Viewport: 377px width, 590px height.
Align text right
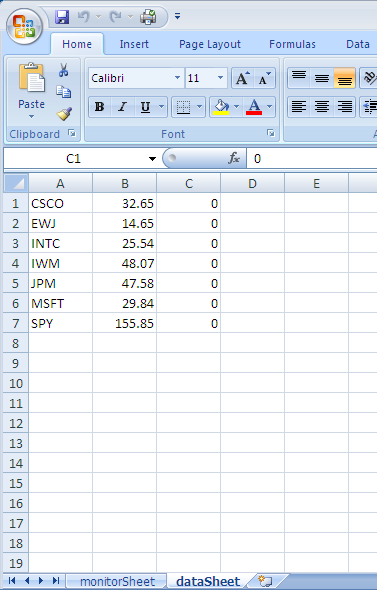point(344,107)
